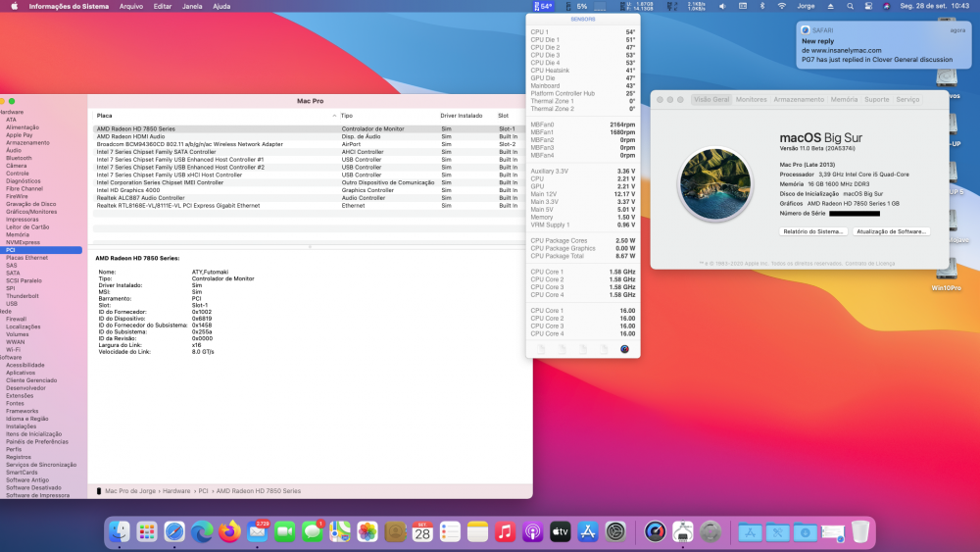Open Podcasts in the Dock
This screenshot has height=552, width=980.
(x=532, y=532)
